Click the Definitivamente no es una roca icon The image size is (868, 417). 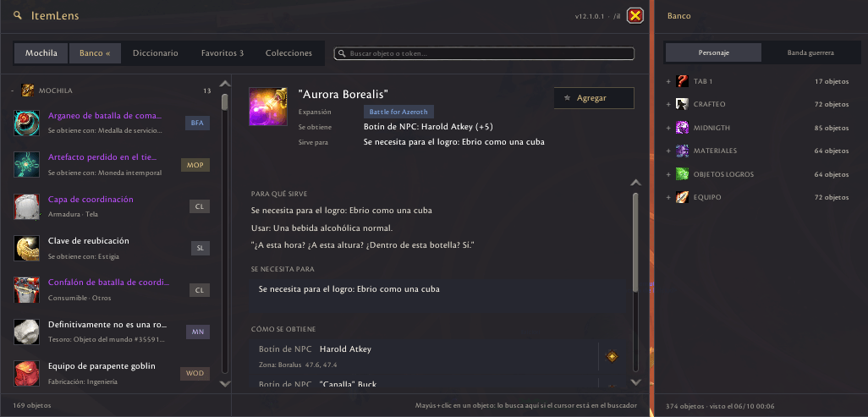click(26, 332)
